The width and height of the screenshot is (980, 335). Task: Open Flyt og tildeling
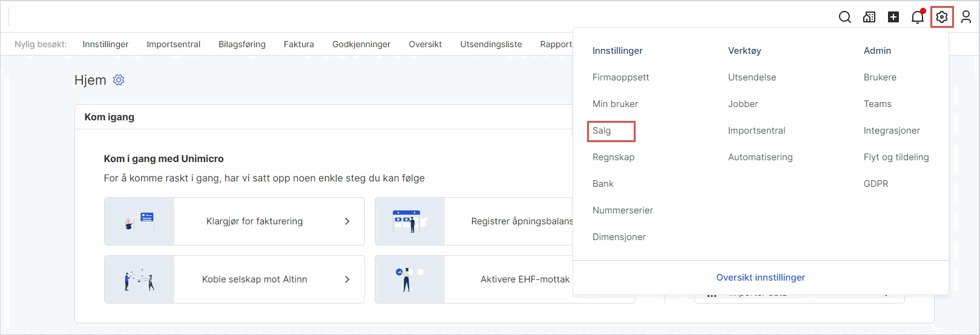click(896, 157)
